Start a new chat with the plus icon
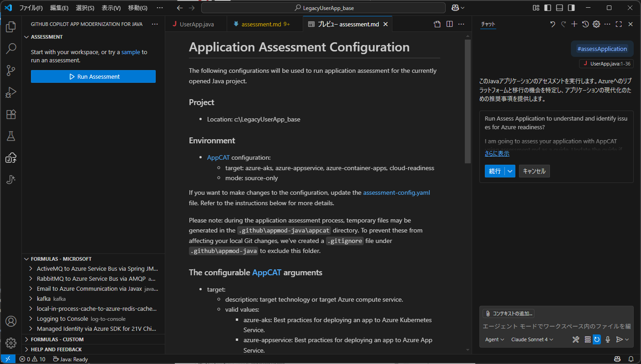 click(575, 24)
